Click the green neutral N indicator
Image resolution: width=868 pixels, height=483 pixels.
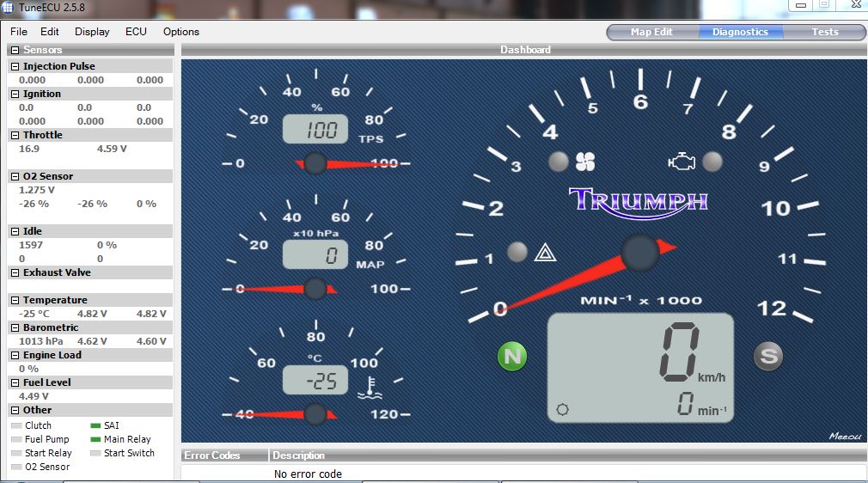[512, 356]
